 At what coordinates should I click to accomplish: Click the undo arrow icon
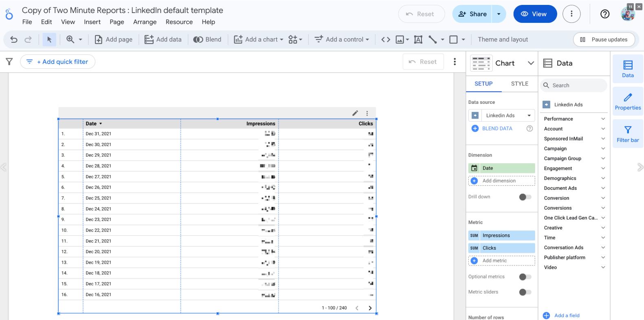click(14, 39)
